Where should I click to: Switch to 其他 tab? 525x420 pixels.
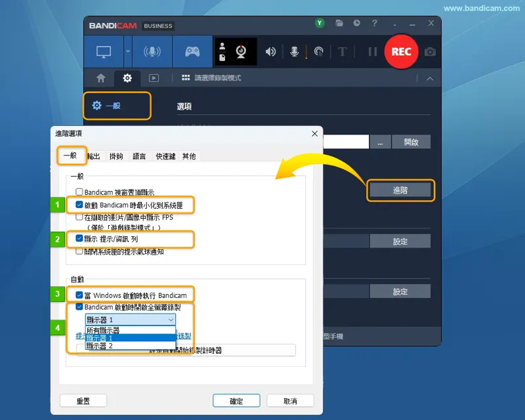pos(189,156)
